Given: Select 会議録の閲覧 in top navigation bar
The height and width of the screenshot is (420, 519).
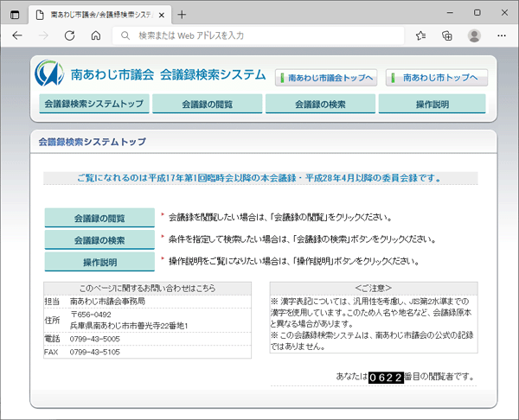Looking at the screenshot, I should [x=208, y=104].
